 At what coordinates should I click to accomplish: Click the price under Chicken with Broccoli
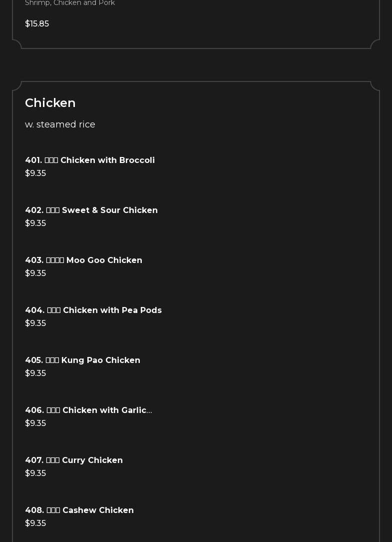[35, 173]
